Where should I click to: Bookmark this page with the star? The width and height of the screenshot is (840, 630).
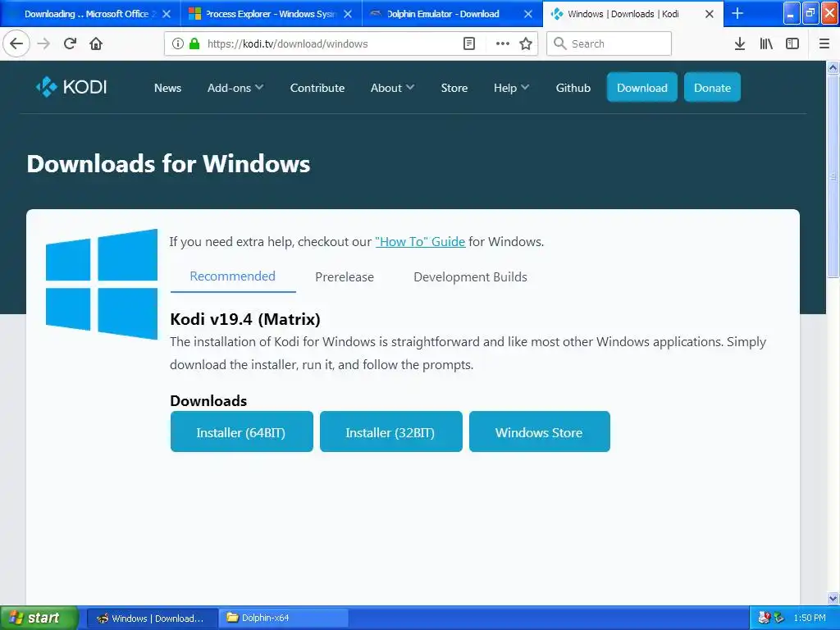click(526, 43)
